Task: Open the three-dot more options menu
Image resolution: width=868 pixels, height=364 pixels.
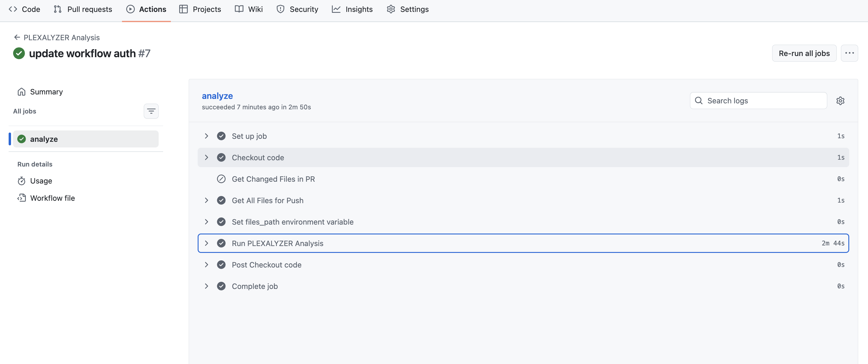Action: click(849, 53)
